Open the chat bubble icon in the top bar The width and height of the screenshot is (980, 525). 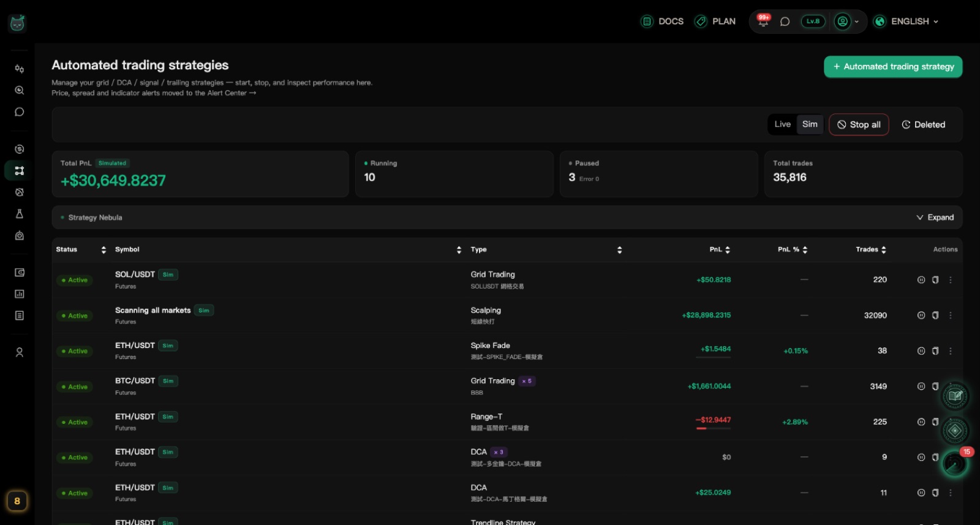[785, 21]
